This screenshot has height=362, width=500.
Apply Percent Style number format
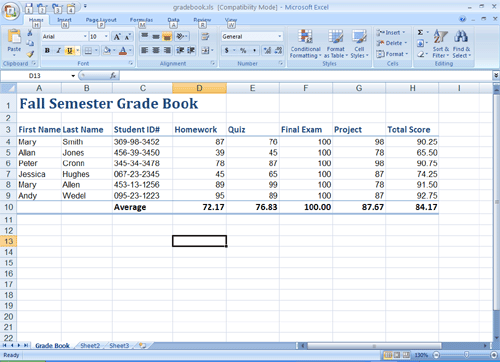[x=243, y=50]
